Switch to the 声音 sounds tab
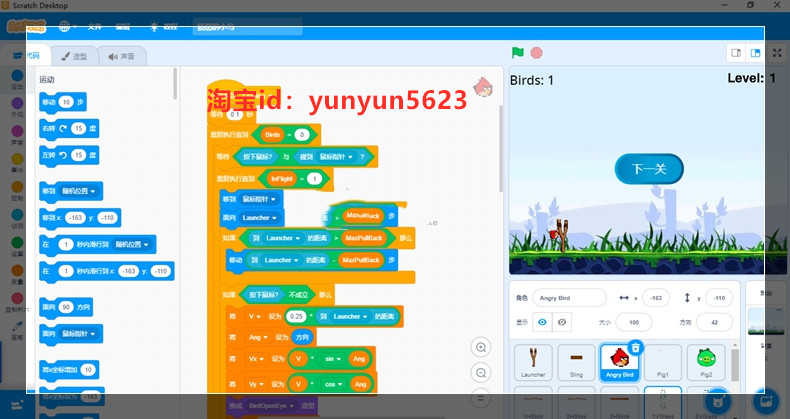790x419 pixels. pyautogui.click(x=121, y=56)
